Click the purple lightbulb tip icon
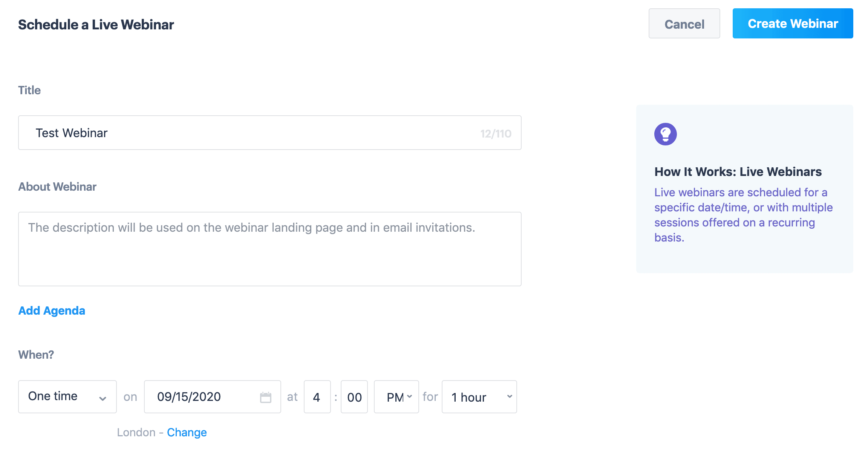The width and height of the screenshot is (868, 451). point(665,134)
